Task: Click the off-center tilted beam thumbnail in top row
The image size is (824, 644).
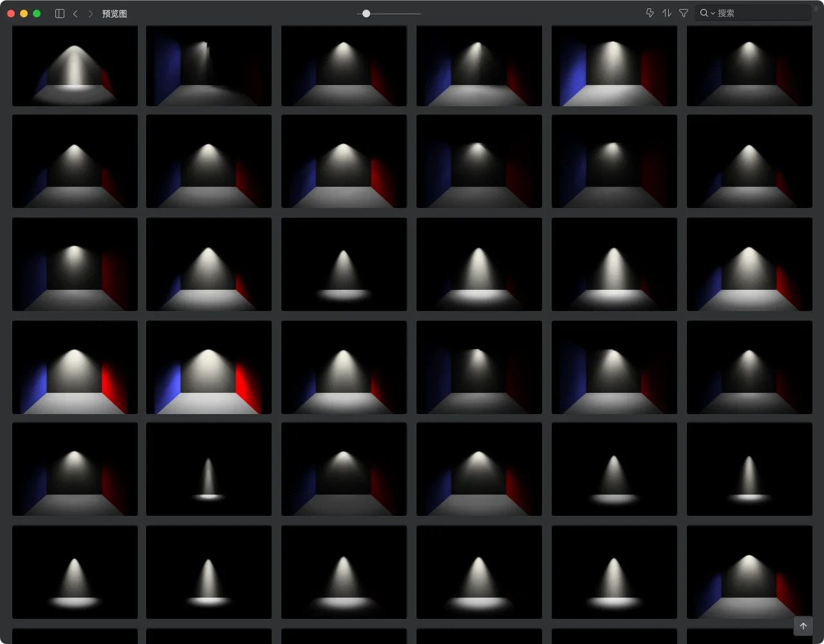Action: pos(209,66)
